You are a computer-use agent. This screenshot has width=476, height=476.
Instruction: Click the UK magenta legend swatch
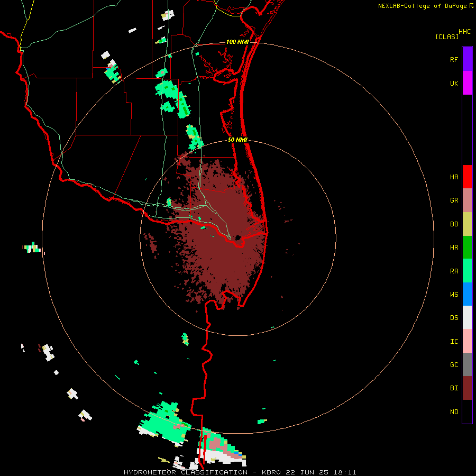coord(467,83)
